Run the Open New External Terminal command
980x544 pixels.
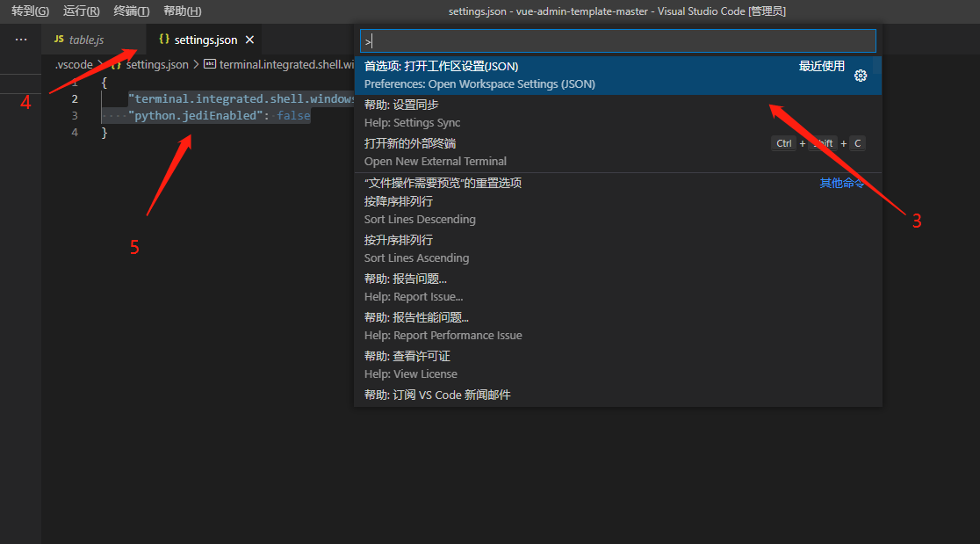618,153
